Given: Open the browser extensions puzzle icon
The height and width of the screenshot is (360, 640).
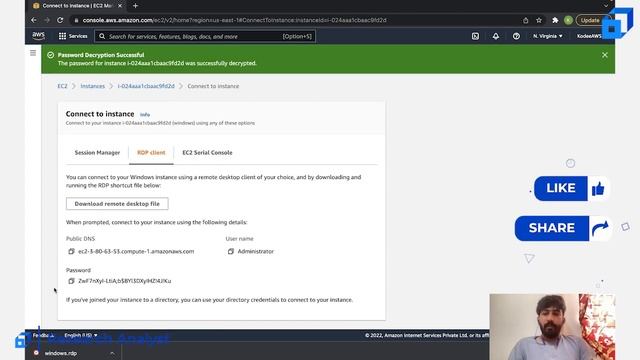Looking at the screenshot, I should coord(555,20).
